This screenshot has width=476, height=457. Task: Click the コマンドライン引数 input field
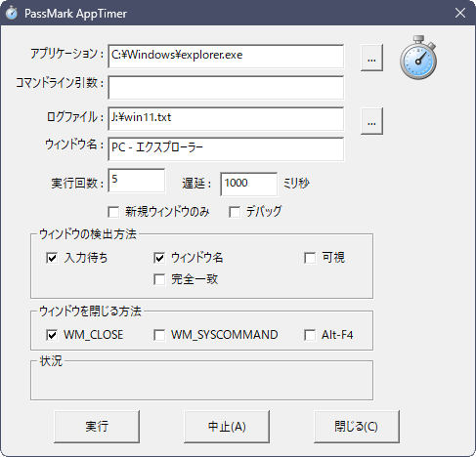[226, 88]
